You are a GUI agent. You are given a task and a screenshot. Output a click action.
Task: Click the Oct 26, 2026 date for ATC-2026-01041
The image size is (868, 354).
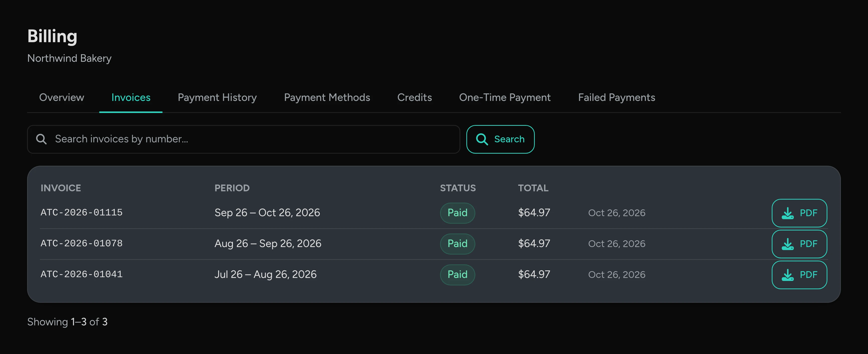pos(617,275)
